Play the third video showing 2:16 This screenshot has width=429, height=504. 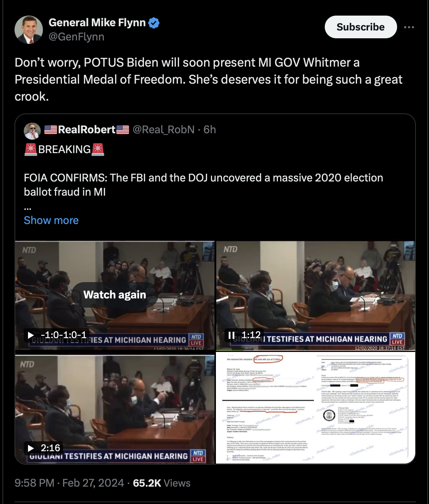point(31,448)
